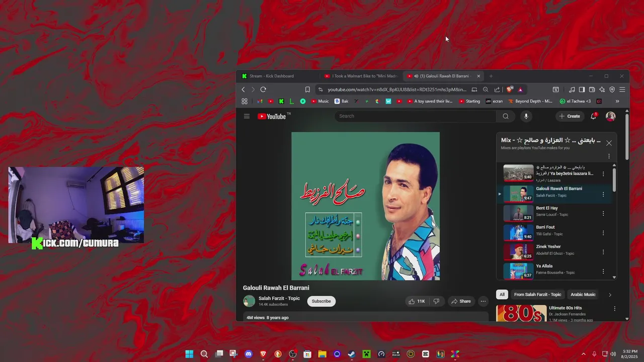This screenshot has width=644, height=362.
Task: Open Brave VPN shield icon
Action: pyautogui.click(x=612, y=89)
